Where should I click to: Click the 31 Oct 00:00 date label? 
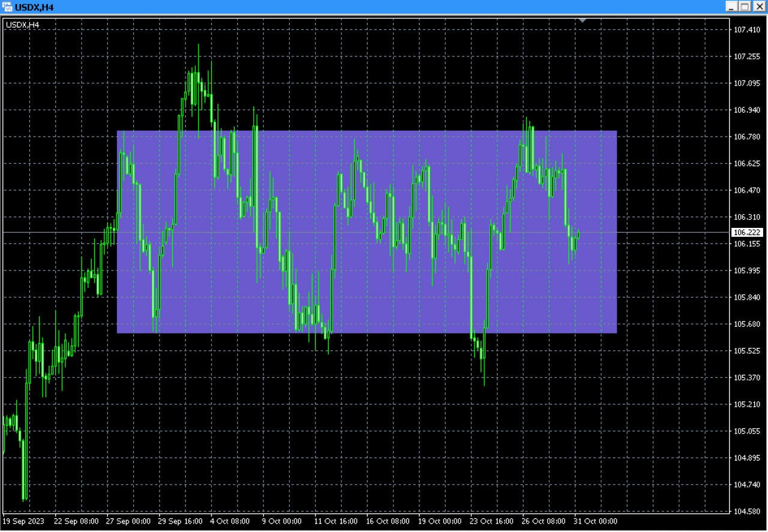coord(595,521)
